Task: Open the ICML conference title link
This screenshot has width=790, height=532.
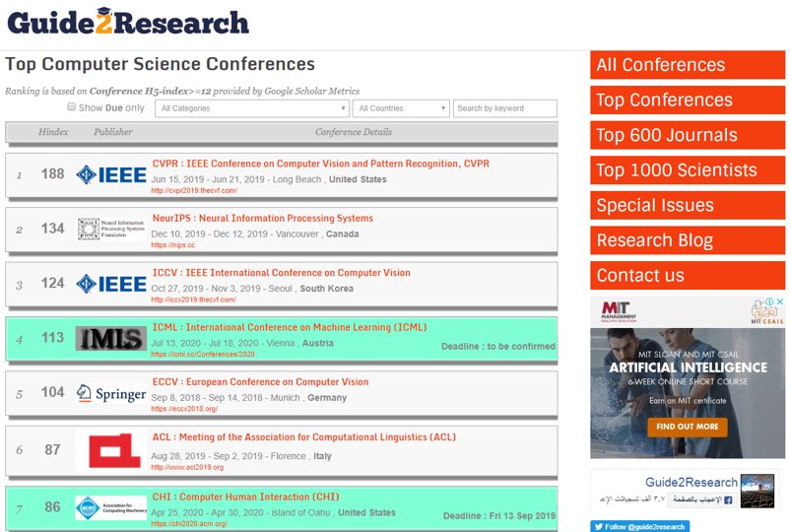Action: click(x=290, y=327)
